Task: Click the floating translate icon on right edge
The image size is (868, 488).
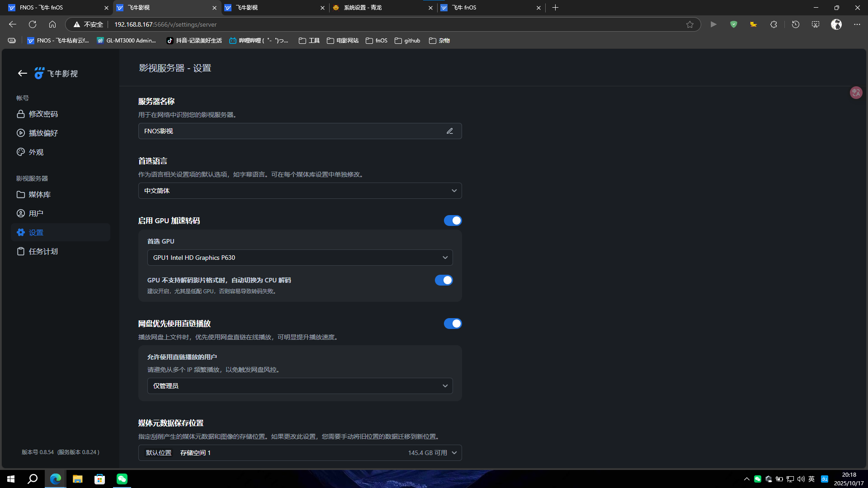Action: click(856, 93)
